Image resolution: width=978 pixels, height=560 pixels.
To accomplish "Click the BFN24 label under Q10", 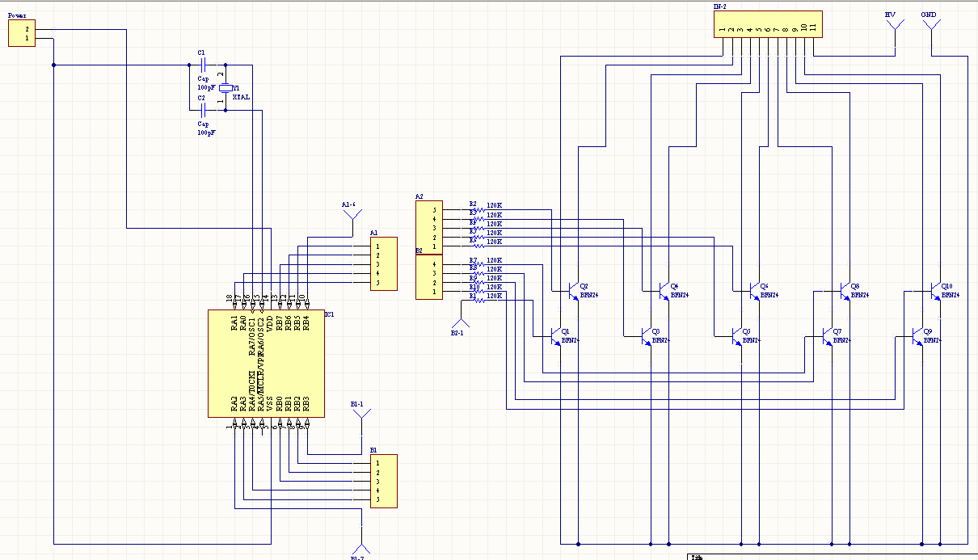I will 951,295.
